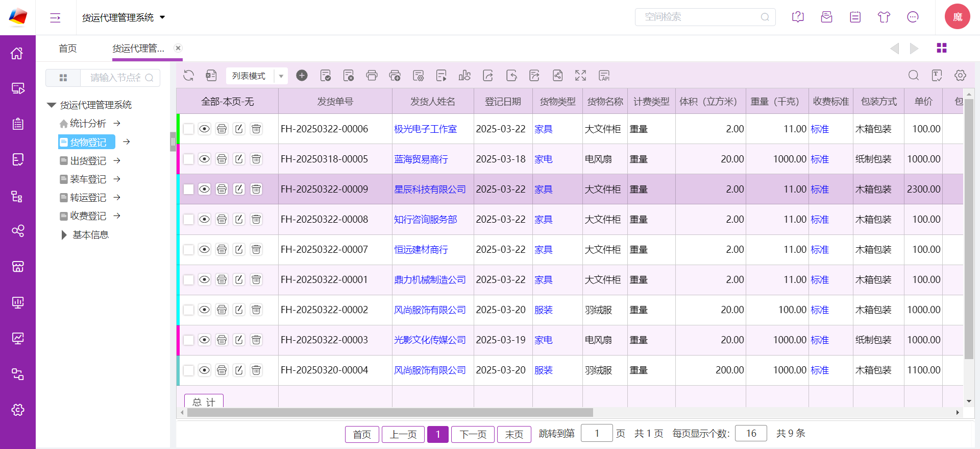Open the mail inbox icon in header

tap(826, 17)
